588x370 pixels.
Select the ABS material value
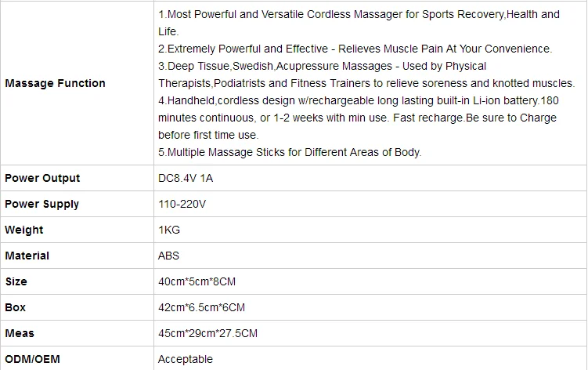[168, 256]
